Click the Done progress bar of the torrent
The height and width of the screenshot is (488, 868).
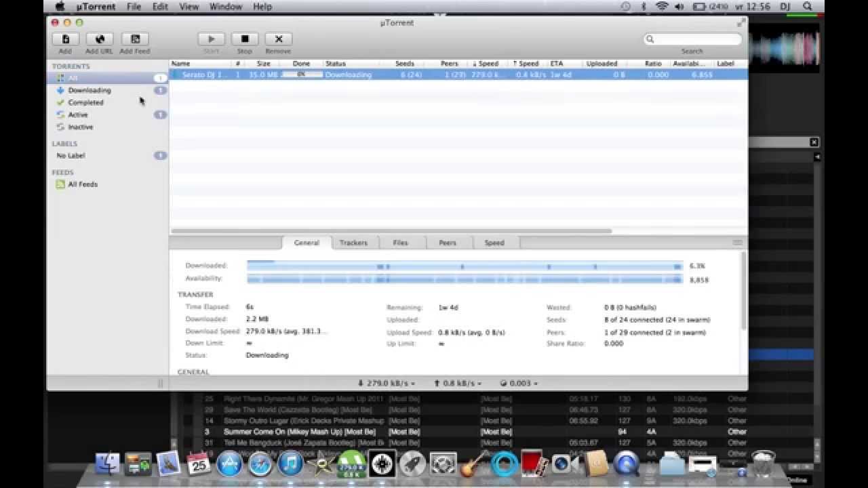pos(302,75)
